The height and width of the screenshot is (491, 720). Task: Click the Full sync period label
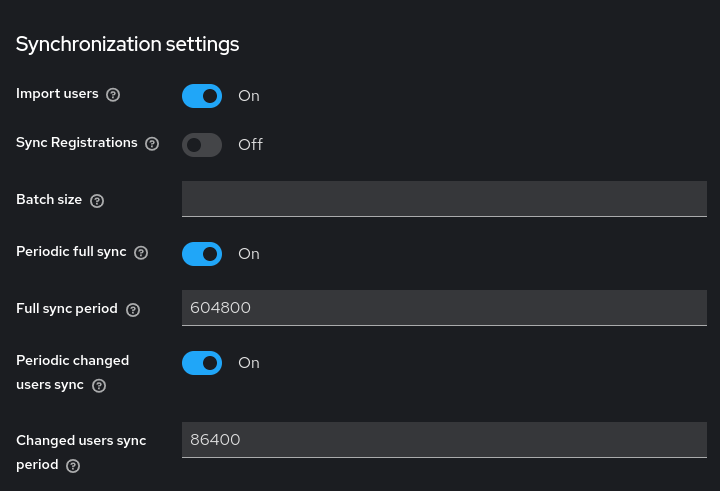pos(67,309)
